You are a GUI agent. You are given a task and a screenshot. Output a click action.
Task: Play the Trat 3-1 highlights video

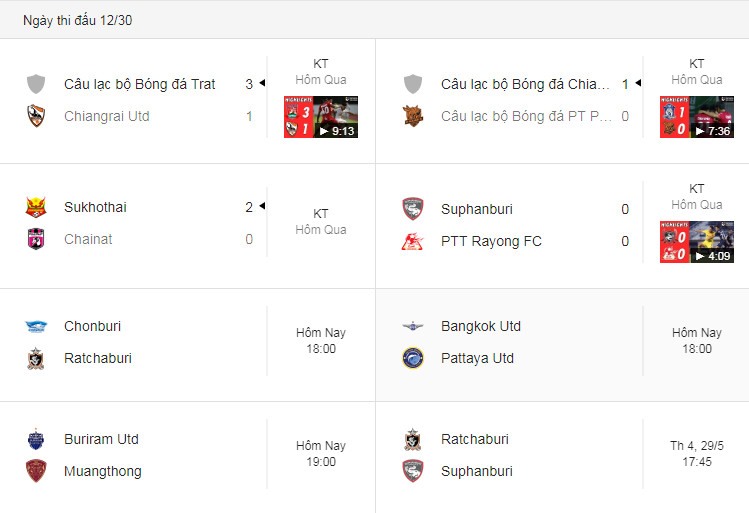(x=321, y=117)
